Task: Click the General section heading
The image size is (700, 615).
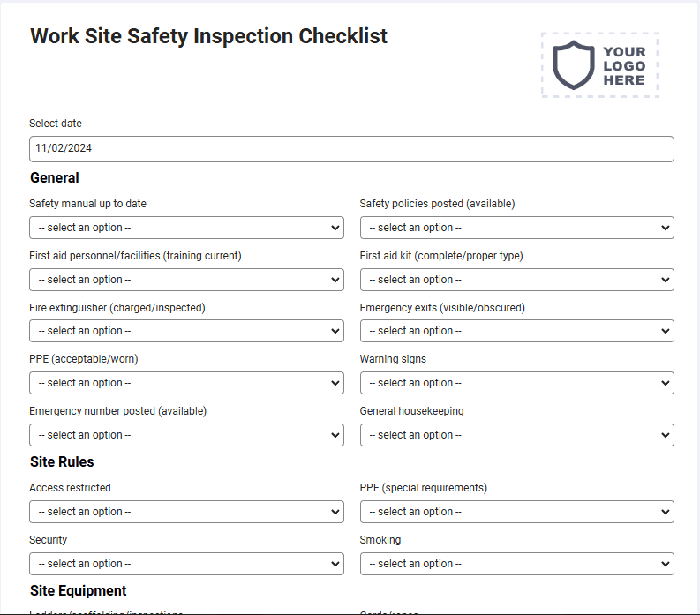Action: click(x=55, y=178)
